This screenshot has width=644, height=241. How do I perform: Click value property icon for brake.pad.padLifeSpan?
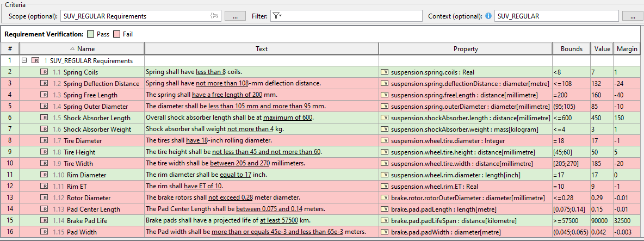coord(385,220)
